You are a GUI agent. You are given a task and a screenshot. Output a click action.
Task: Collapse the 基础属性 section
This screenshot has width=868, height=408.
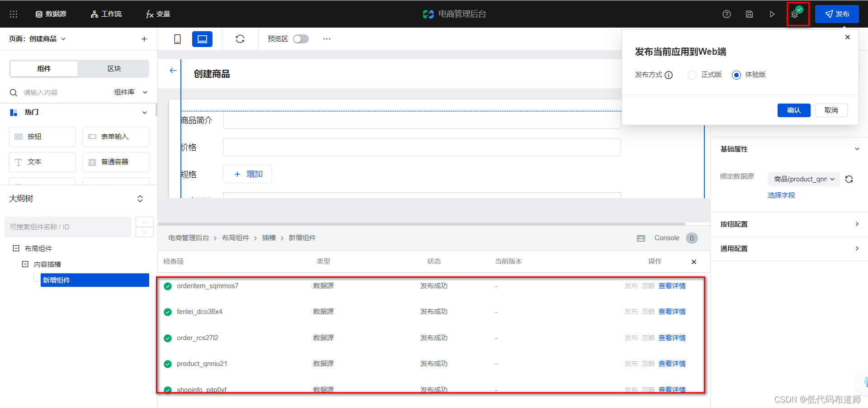[857, 149]
